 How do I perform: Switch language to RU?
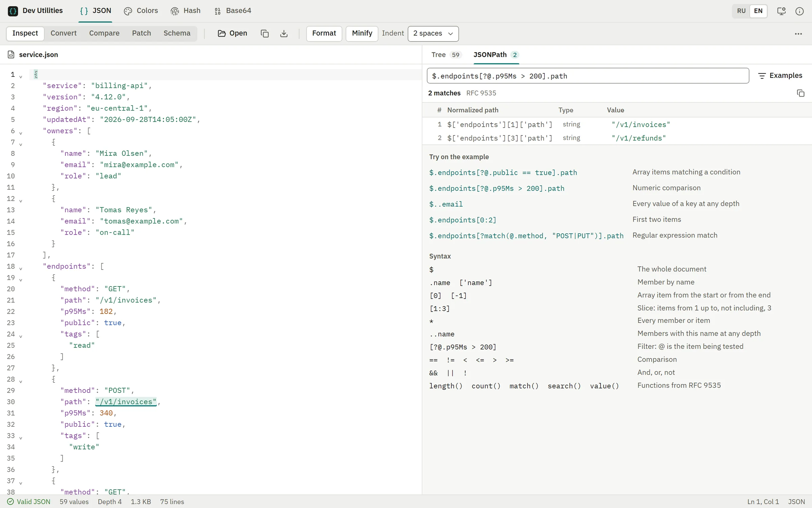click(741, 11)
